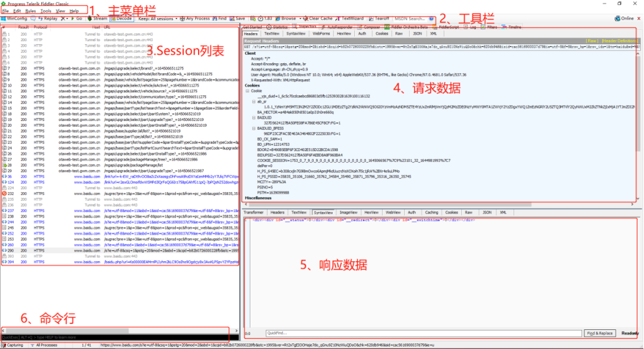Click the QuickFind input field

[423, 334]
